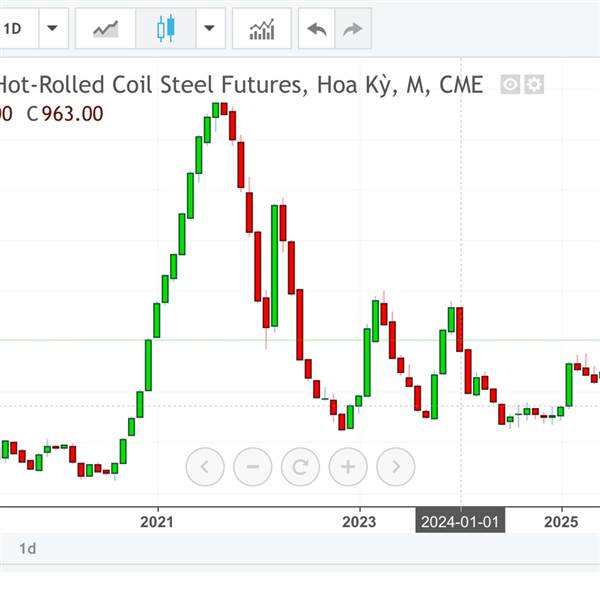Zoom in with the plus button
Image resolution: width=600 pixels, height=600 pixels.
[348, 466]
